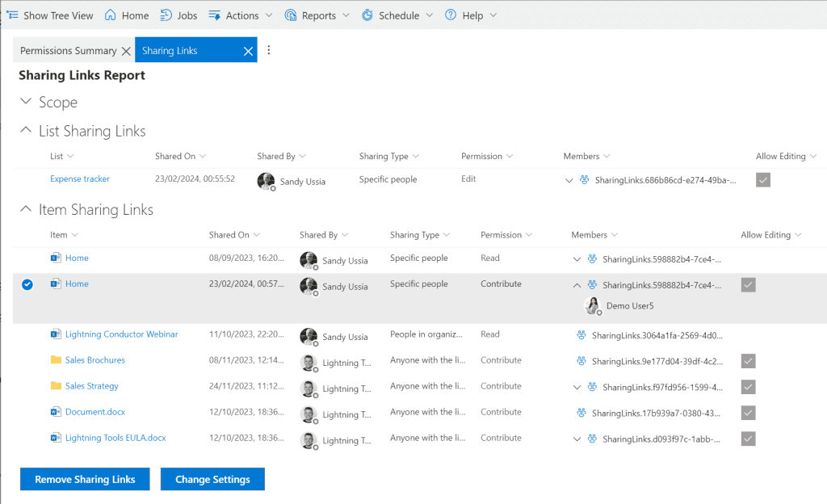Viewport: 827px width, 504px height.
Task: Click the Jobs icon in the toolbar
Action: [166, 15]
